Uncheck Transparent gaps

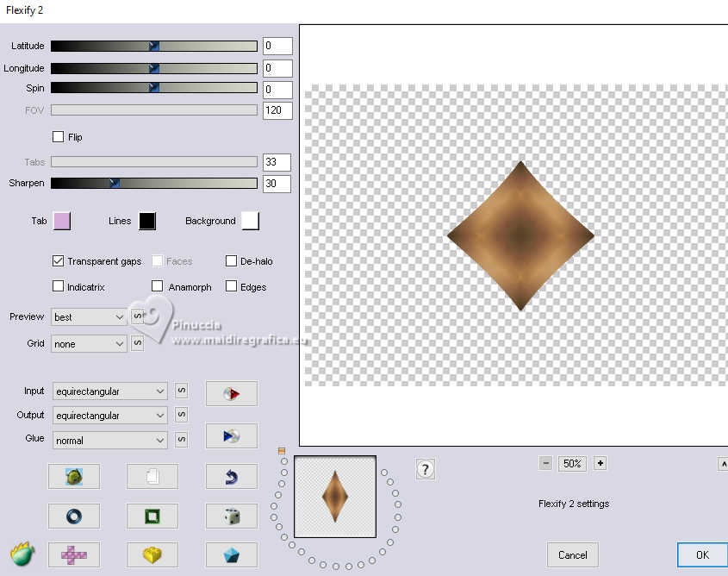(x=58, y=261)
